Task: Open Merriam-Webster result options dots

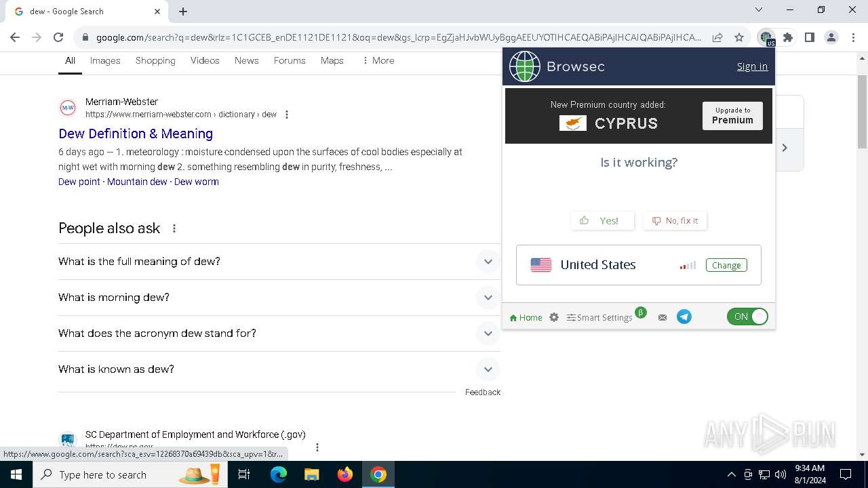Action: pos(287,115)
